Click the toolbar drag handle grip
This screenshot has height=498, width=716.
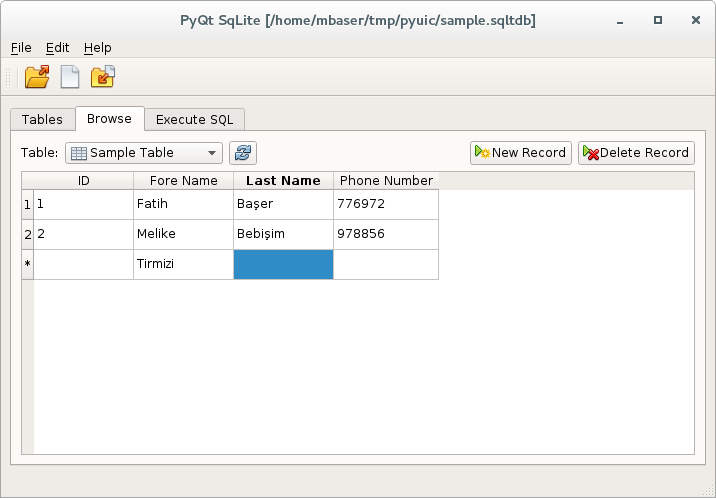tap(8, 77)
